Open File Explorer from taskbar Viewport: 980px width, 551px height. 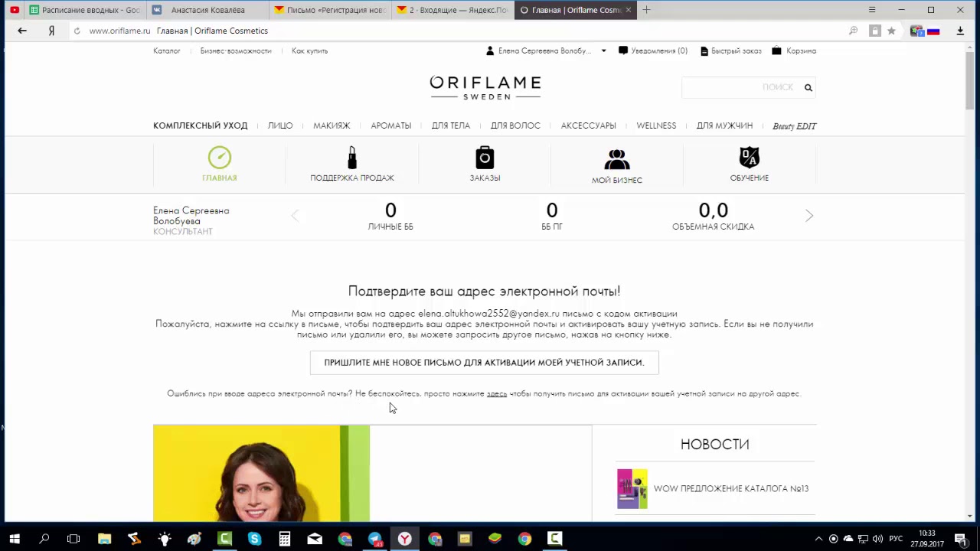[x=104, y=539]
